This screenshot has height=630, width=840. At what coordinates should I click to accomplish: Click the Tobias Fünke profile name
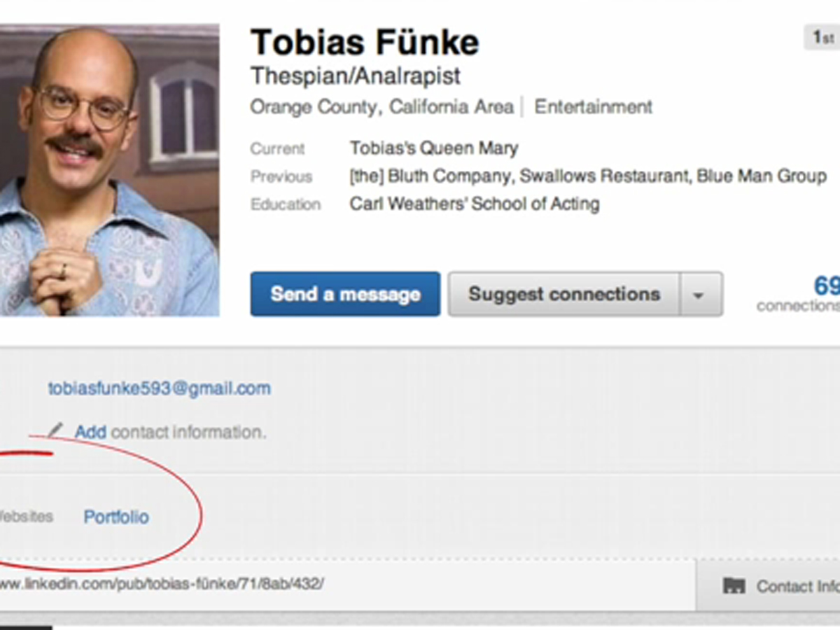coord(365,43)
